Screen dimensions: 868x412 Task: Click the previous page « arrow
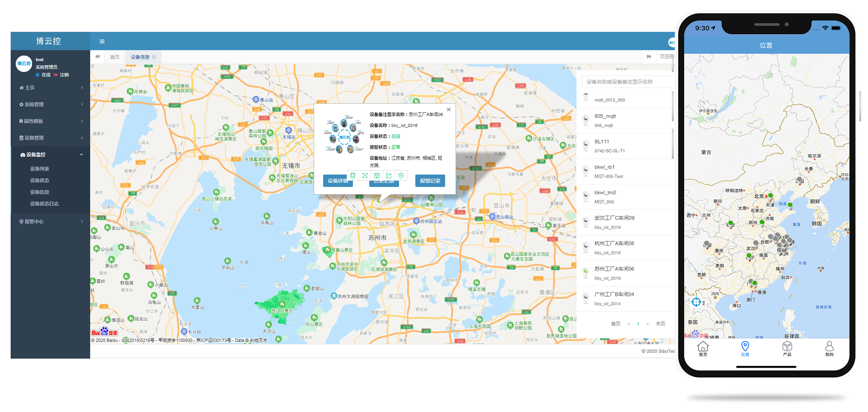coord(629,324)
